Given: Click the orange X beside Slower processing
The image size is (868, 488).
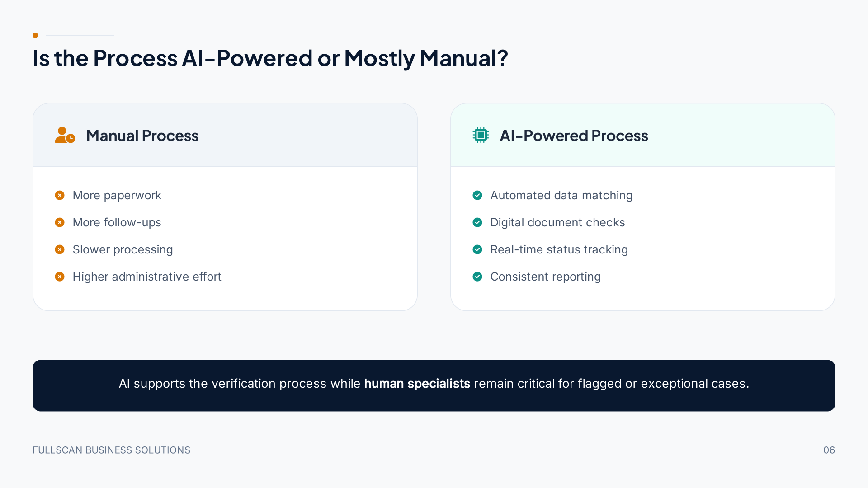Looking at the screenshot, I should tap(60, 249).
